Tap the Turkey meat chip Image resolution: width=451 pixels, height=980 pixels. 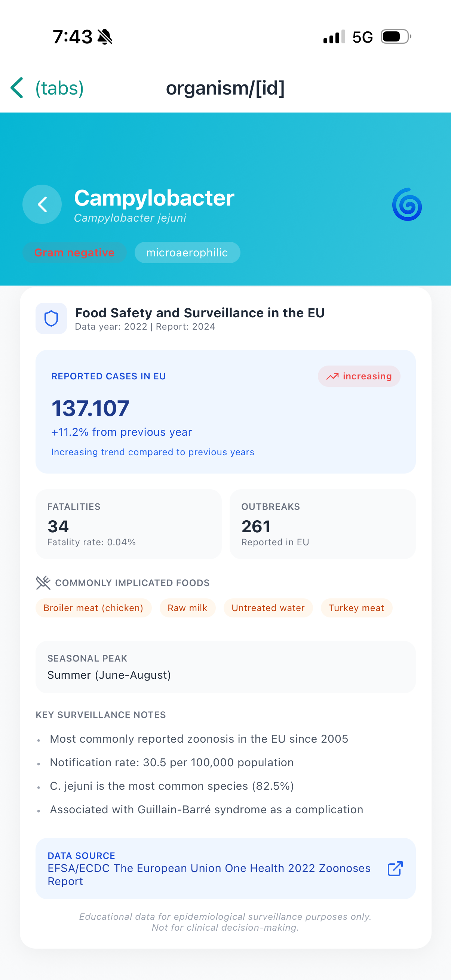pyautogui.click(x=356, y=608)
